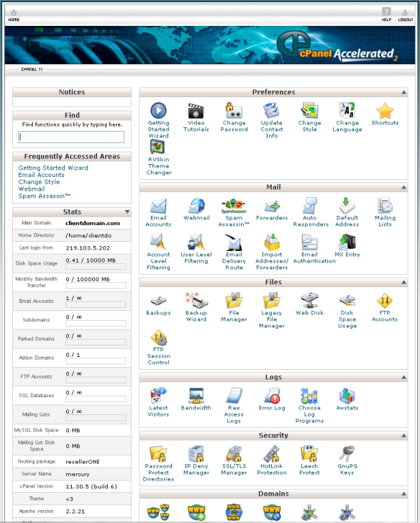Open RVSkin Theme Changer
The height and width of the screenshot is (523, 420).
[157, 147]
